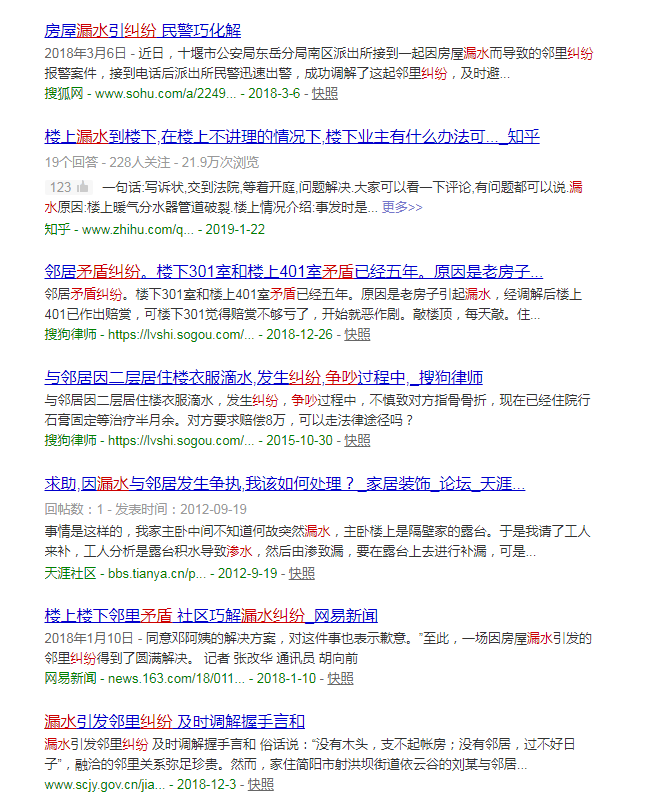This screenshot has height=796, width=672.
Task: Open the Tianya forum post 求助,因漏水与邻居发生争执
Action: pyautogui.click(x=284, y=484)
